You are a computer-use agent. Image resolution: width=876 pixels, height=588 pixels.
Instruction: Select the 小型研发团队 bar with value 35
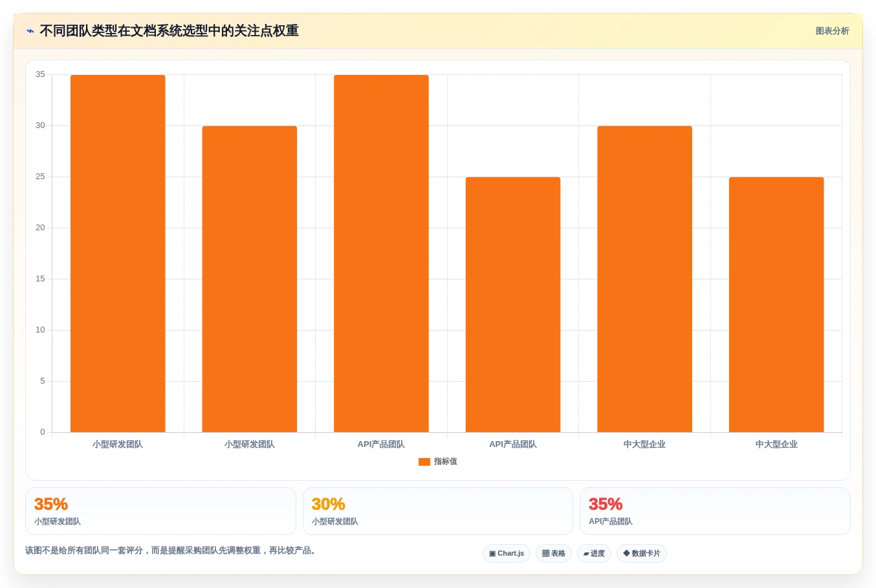[118, 254]
